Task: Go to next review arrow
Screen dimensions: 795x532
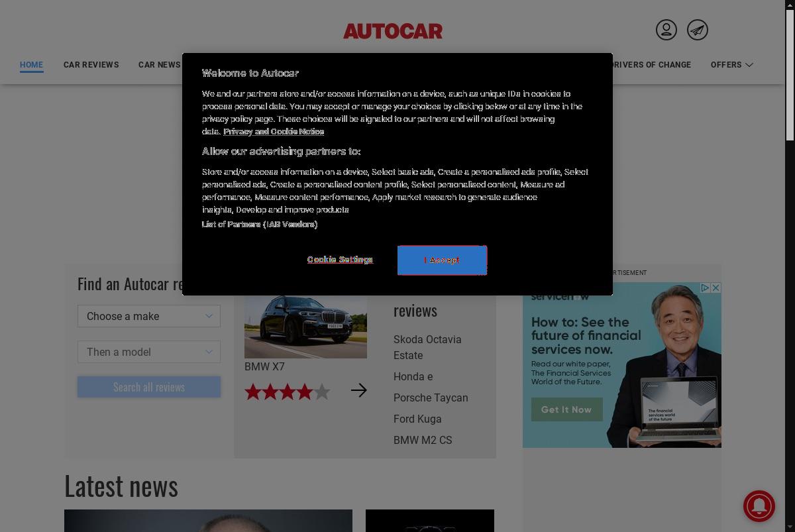Action: (x=359, y=390)
